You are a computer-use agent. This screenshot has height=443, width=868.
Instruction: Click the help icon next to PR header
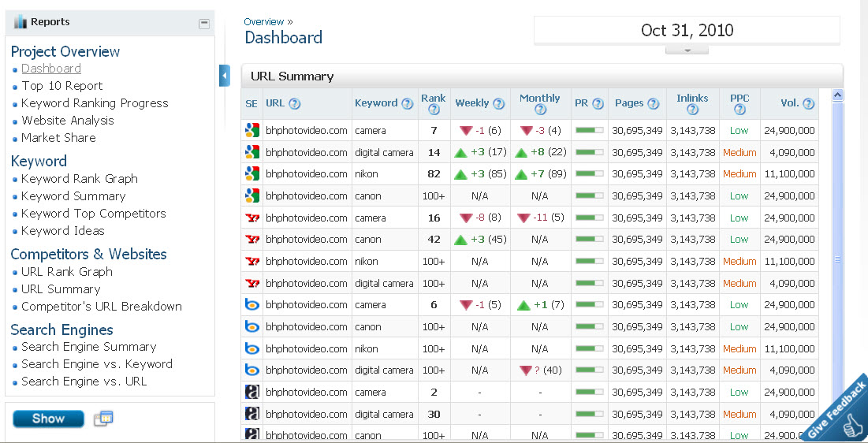pos(598,103)
